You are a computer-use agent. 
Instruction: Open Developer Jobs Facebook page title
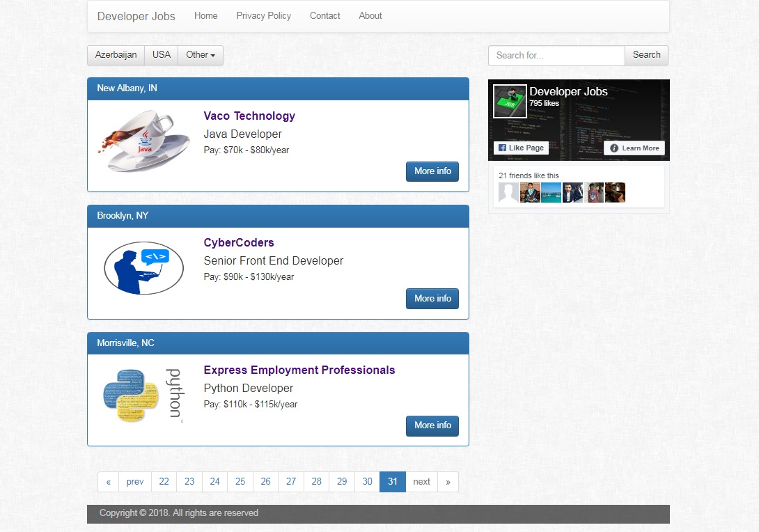click(568, 91)
